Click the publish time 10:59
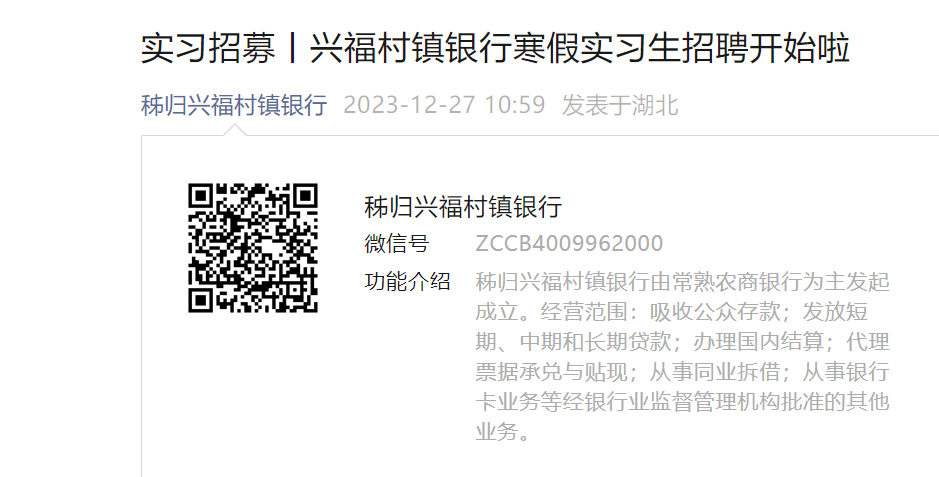This screenshot has height=477, width=939. 515,105
